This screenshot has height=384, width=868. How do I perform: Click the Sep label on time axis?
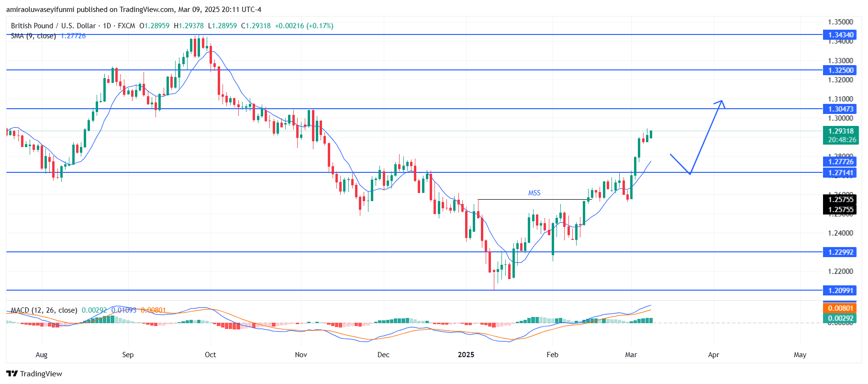(x=128, y=355)
